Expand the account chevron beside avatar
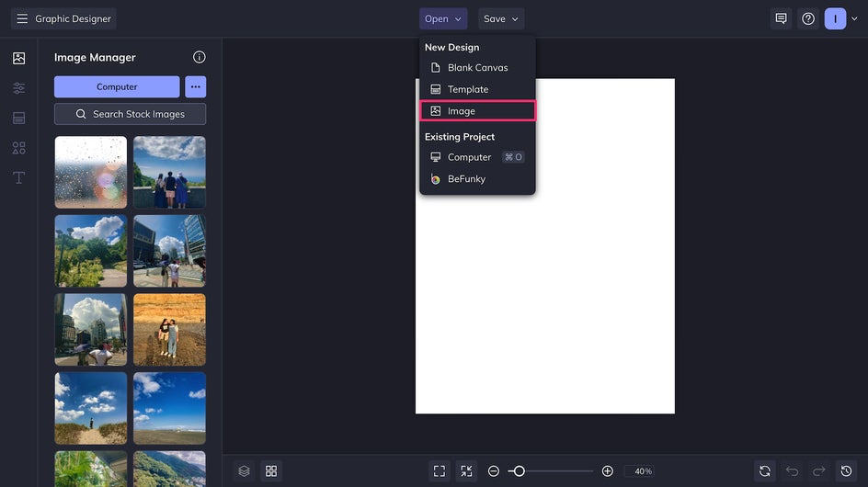Screen dimensions: 868x487 pos(855,18)
